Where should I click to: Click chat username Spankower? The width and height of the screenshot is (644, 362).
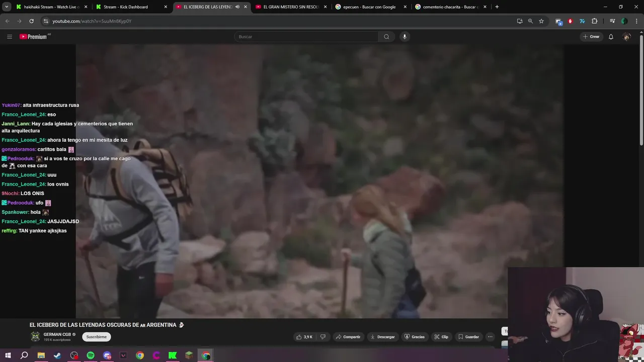point(15,212)
